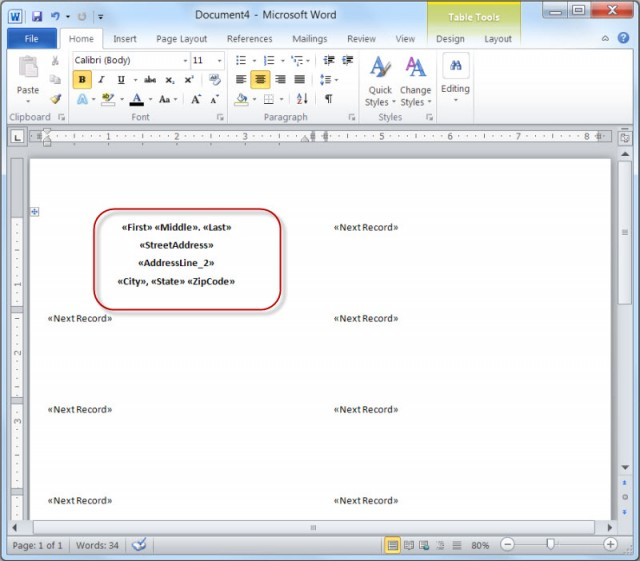Open the font size dropdown
This screenshot has width=640, height=561.
pos(220,61)
